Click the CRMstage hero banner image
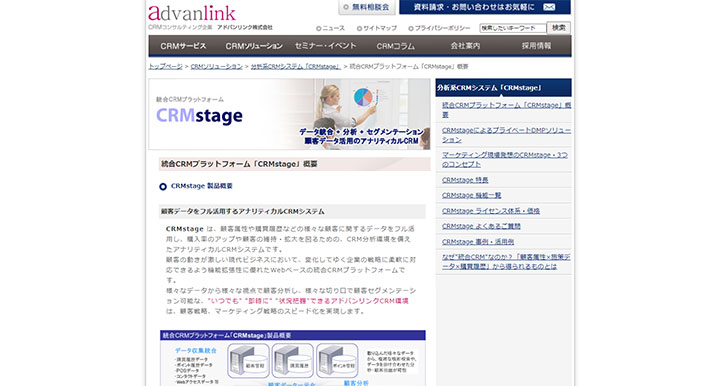The height and width of the screenshot is (386, 720). pos(289,114)
